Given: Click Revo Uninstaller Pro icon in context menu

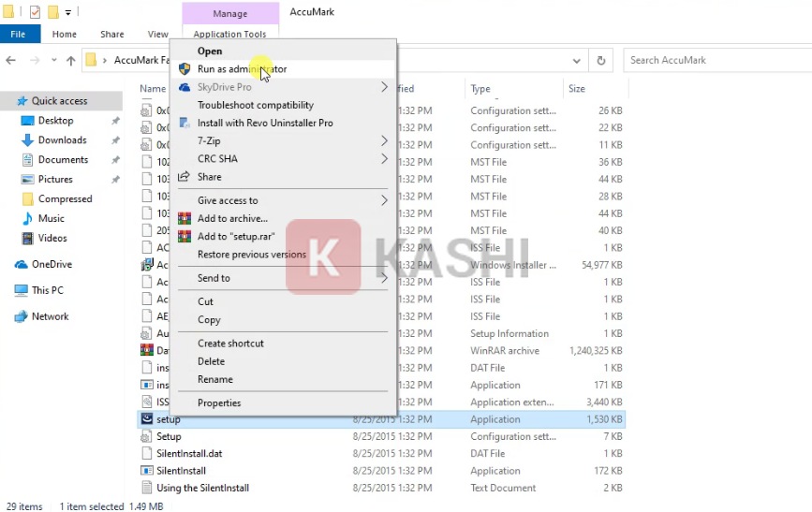Looking at the screenshot, I should coord(184,123).
